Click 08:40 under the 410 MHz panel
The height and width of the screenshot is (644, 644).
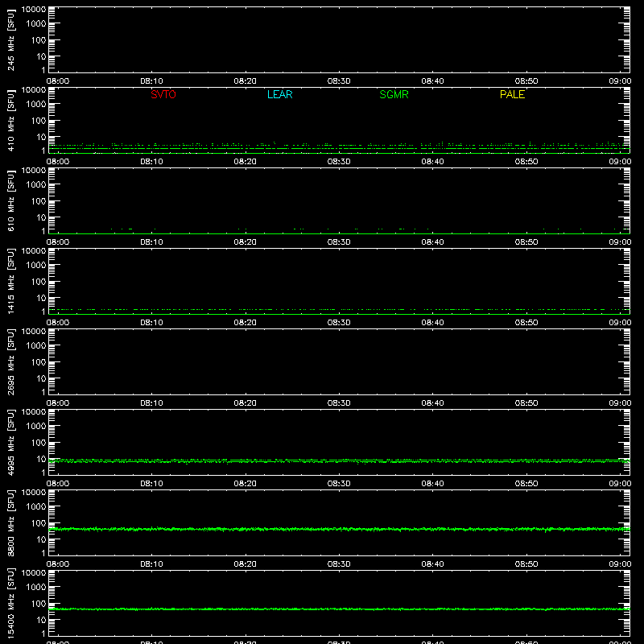coord(432,162)
